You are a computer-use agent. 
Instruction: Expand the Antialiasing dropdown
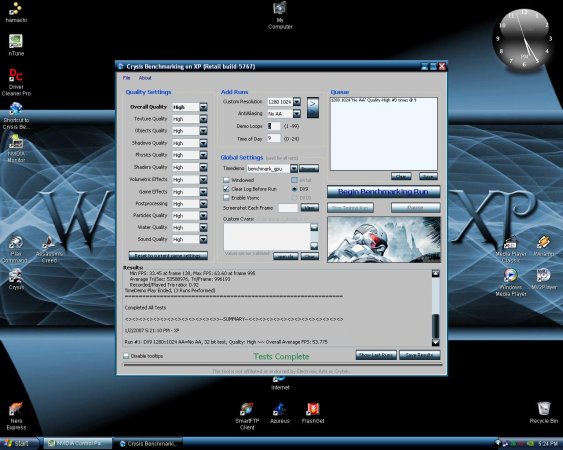tap(297, 113)
